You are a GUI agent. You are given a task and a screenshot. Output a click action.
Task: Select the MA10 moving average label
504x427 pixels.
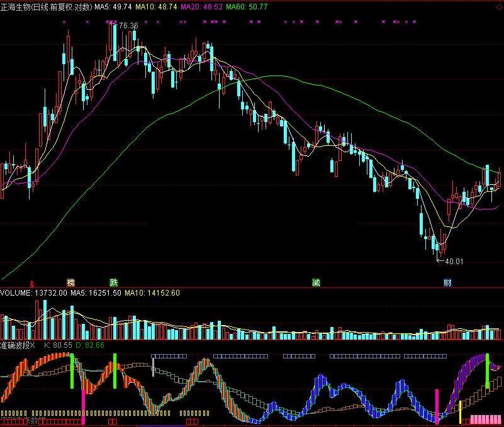155,7
